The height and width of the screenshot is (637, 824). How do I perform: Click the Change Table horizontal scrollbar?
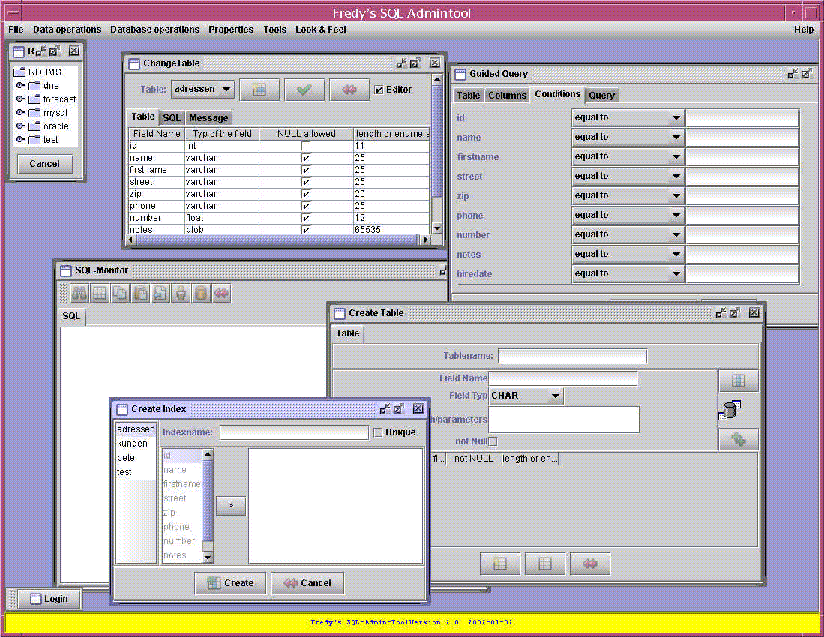tap(279, 240)
